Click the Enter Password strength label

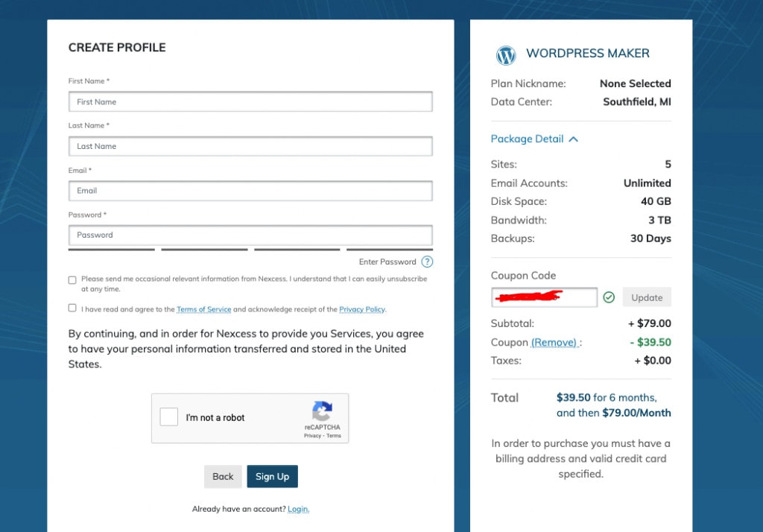(x=387, y=262)
